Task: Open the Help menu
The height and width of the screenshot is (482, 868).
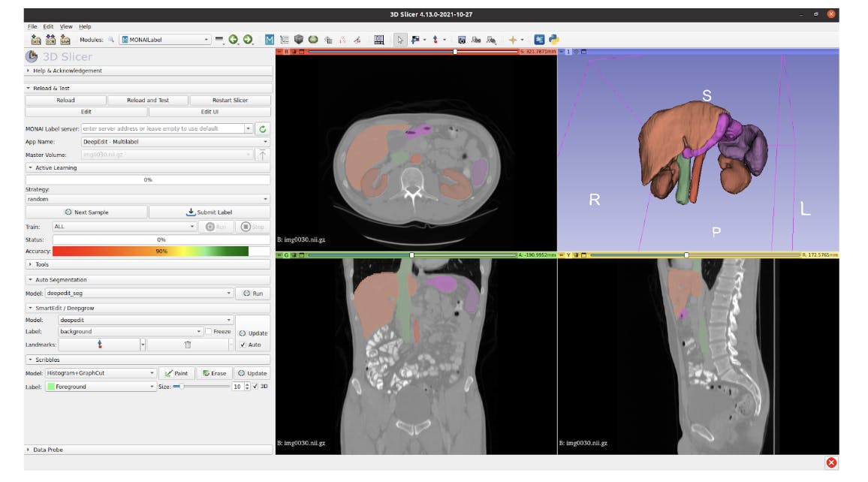Action: [x=85, y=26]
